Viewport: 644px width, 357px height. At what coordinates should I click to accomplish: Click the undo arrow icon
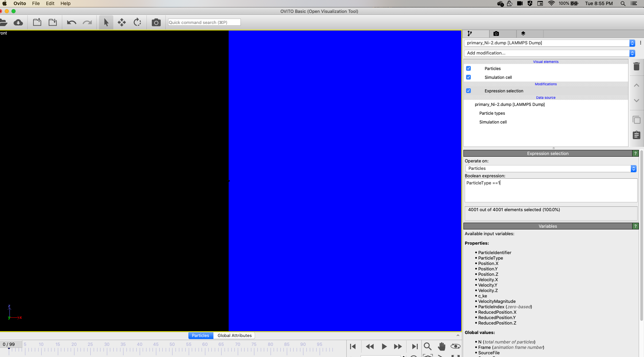(71, 23)
